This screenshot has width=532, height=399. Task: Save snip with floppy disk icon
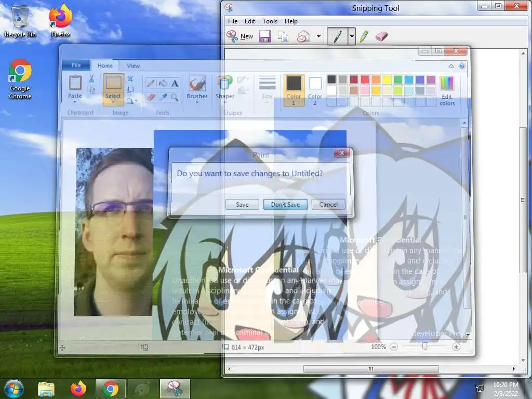264,36
